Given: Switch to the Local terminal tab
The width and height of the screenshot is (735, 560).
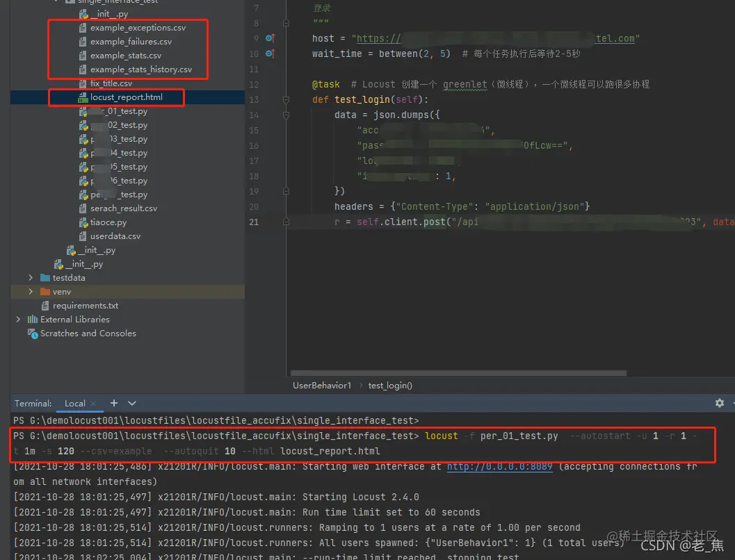Looking at the screenshot, I should (x=74, y=403).
